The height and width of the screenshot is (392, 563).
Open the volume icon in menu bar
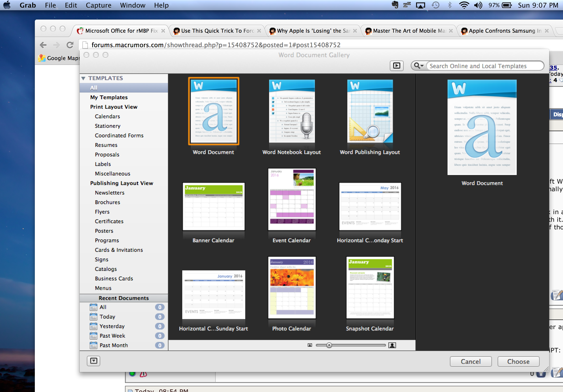tap(478, 5)
